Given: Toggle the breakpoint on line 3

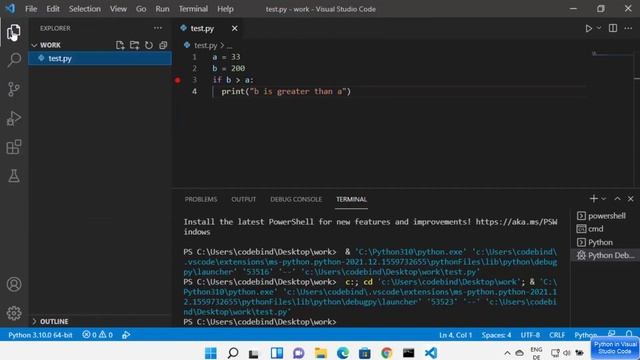Looking at the screenshot, I should point(177,80).
